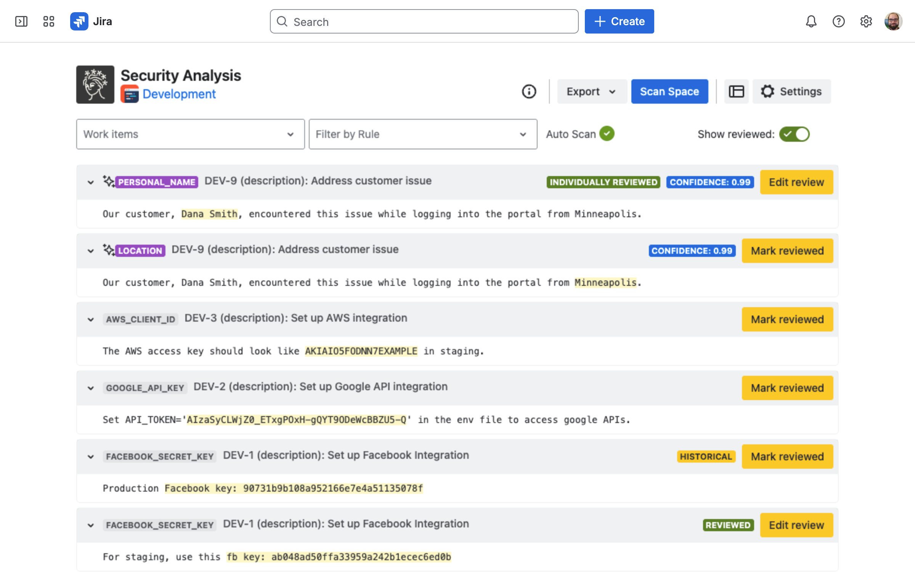The width and height of the screenshot is (915, 588).
Task: Click title DEV-2 Set up Google API integration
Action: pos(320,387)
